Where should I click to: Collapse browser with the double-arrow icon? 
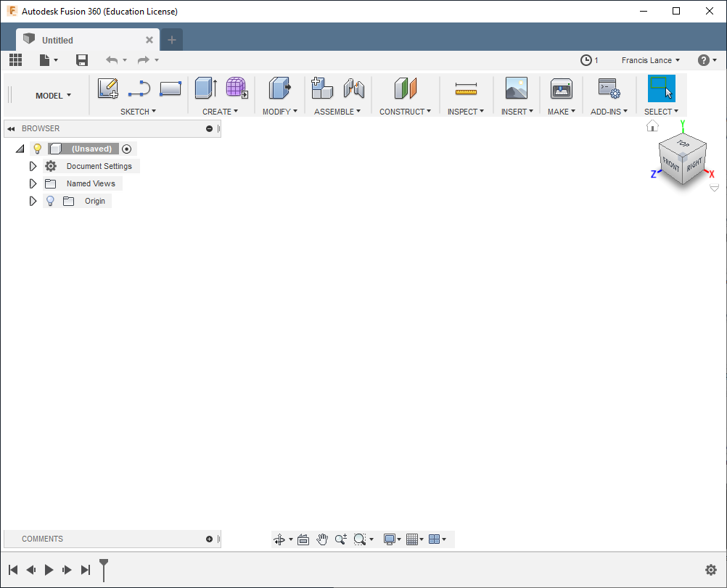[11, 129]
